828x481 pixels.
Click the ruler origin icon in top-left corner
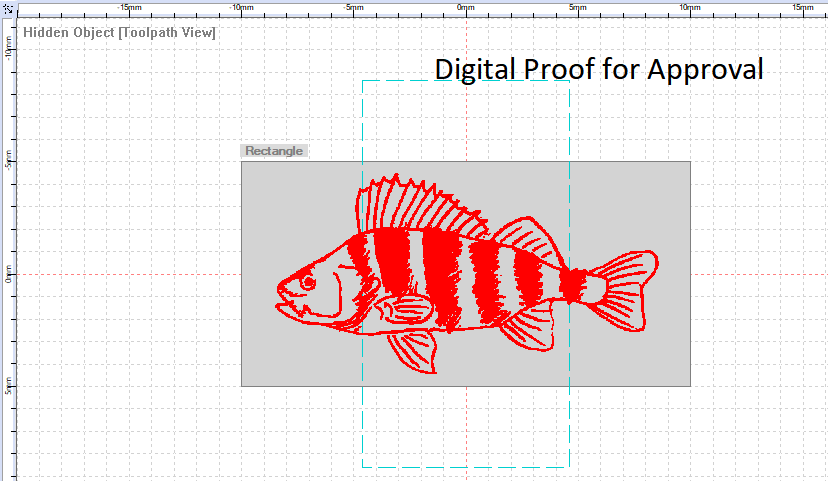point(7,7)
